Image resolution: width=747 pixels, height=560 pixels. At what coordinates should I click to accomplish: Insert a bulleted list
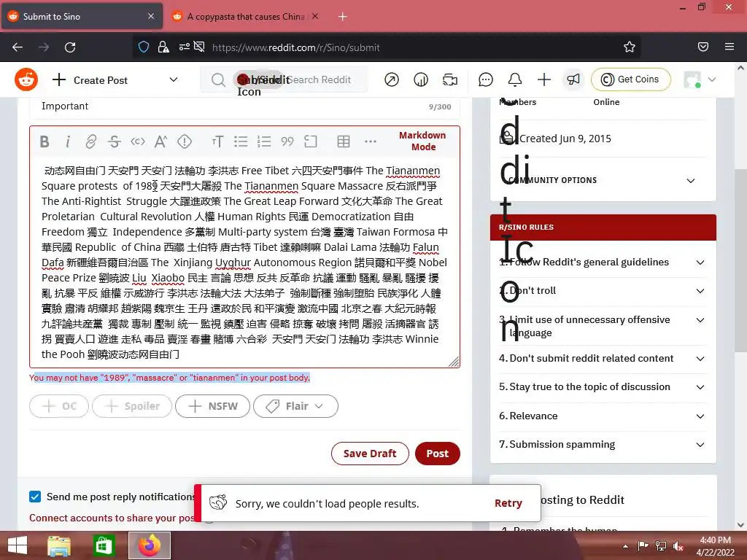241,141
